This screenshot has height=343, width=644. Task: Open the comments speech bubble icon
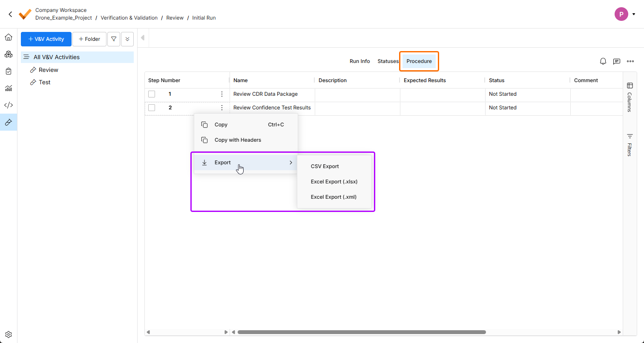[616, 61]
